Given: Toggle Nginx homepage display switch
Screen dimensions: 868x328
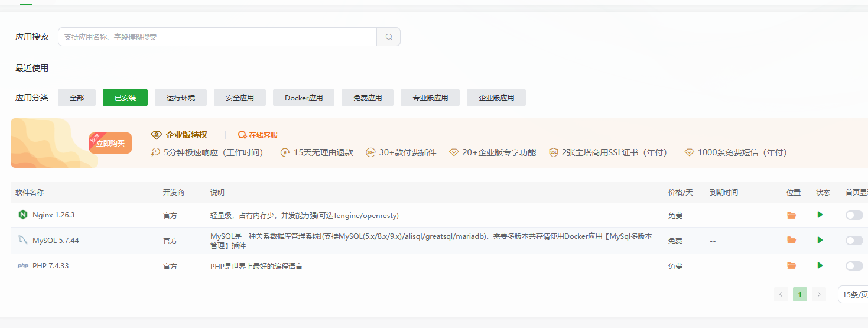Looking at the screenshot, I should pos(854,215).
